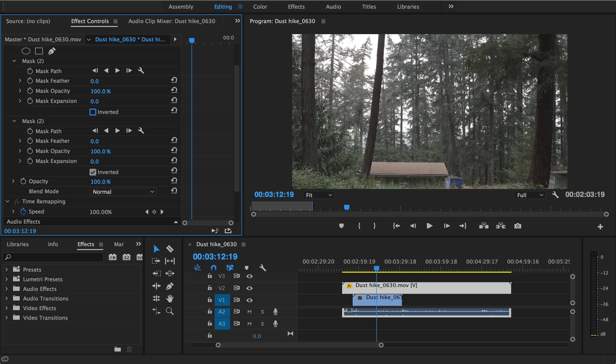This screenshot has width=616, height=364.
Task: Select the Zoom tool magnifier
Action: [170, 311]
